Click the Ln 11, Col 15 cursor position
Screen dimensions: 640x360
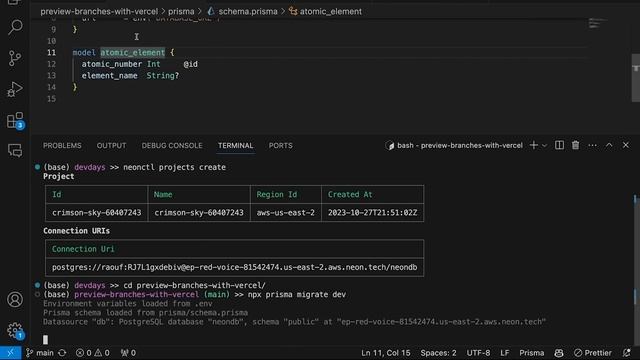tap(386, 353)
